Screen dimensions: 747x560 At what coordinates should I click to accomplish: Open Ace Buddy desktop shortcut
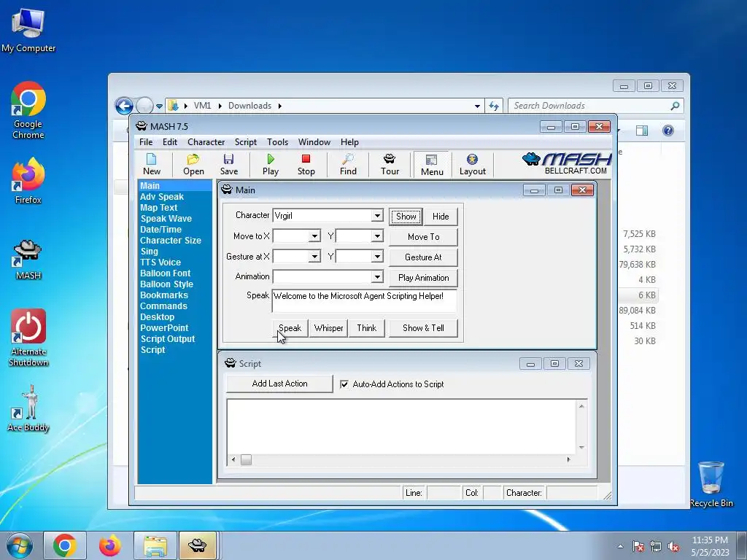click(28, 408)
